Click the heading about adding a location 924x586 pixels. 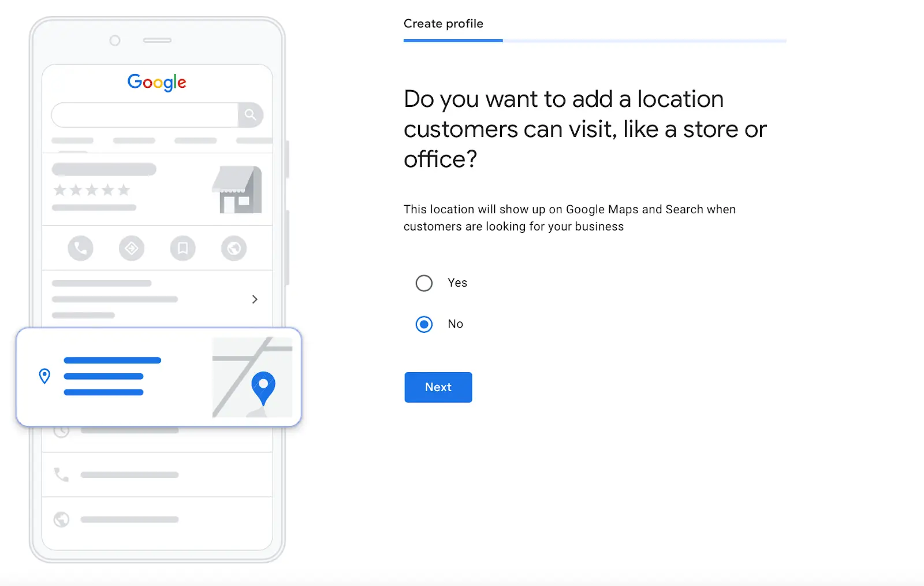585,129
